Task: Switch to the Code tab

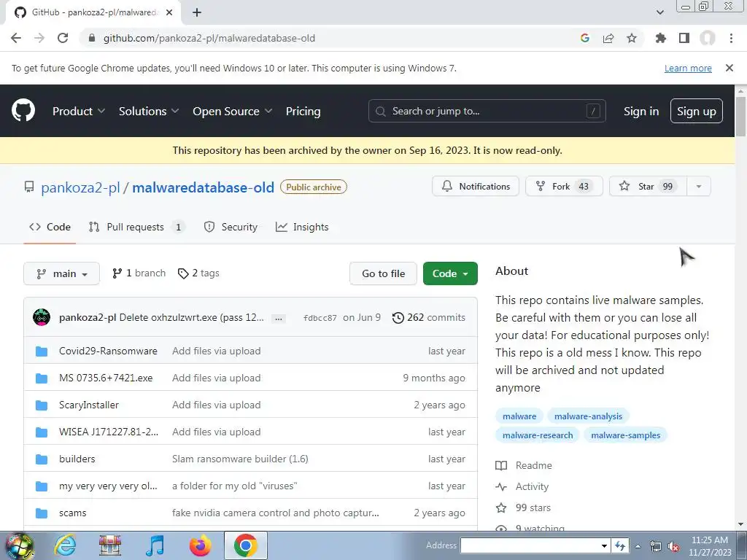Action: click(50, 227)
